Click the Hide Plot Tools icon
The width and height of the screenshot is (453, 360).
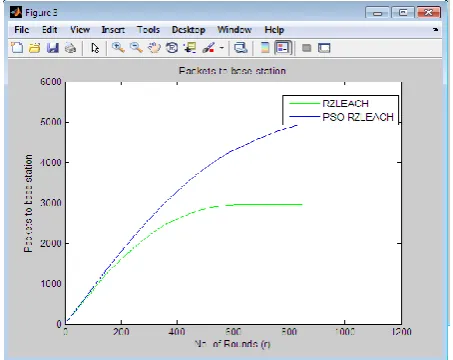pyautogui.click(x=306, y=48)
